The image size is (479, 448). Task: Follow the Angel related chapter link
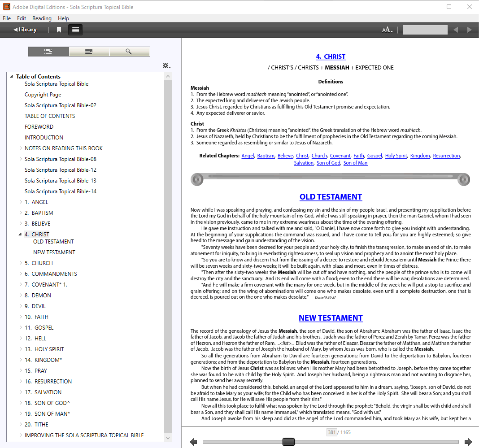click(x=248, y=156)
